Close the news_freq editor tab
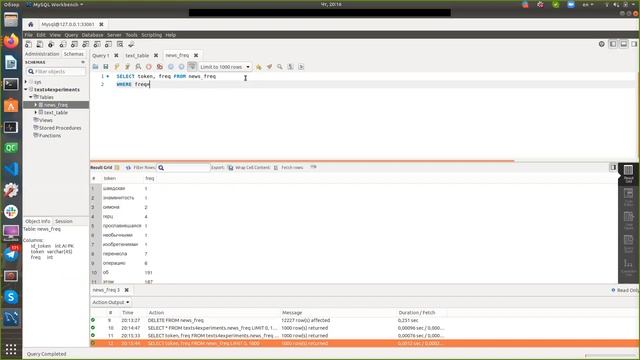Screen dimensions: 640x360 (x=196, y=55)
